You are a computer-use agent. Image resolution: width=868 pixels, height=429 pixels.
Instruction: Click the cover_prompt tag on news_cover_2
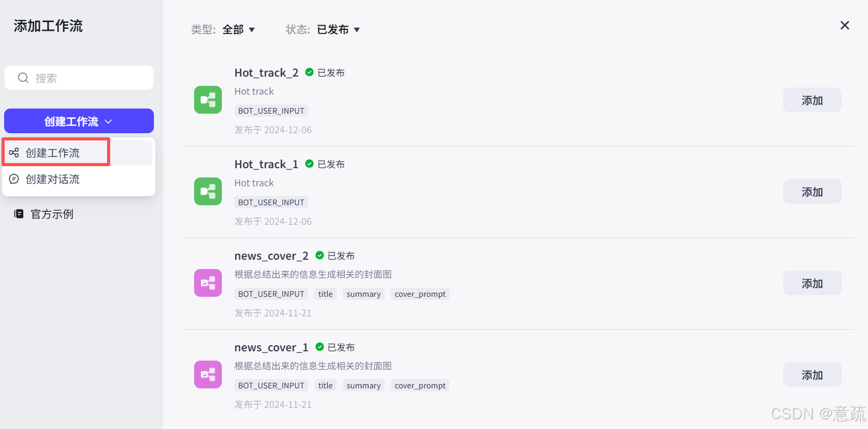tap(420, 294)
